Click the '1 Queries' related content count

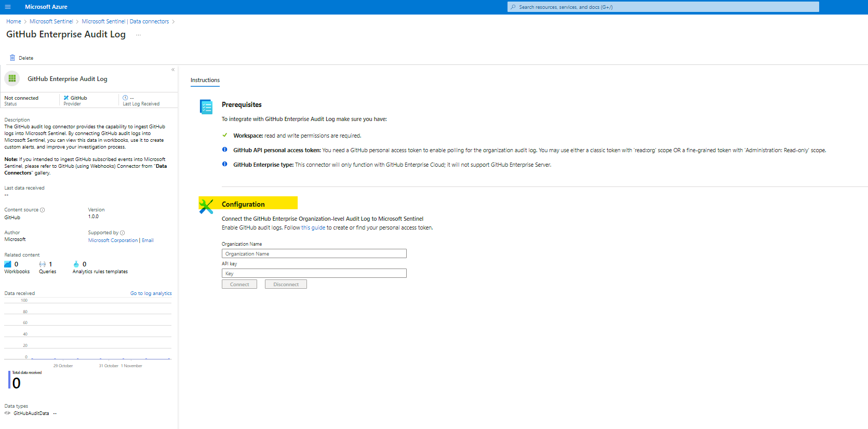pyautogui.click(x=47, y=267)
